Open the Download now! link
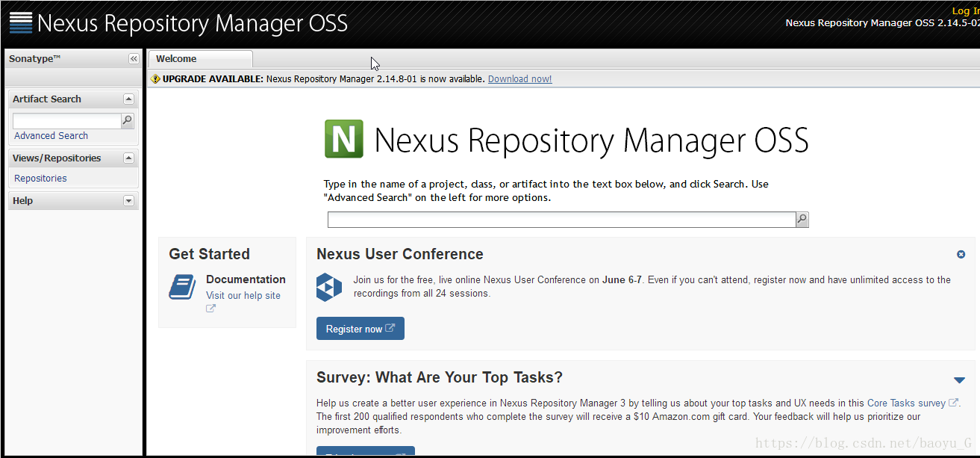980x458 pixels. coord(520,79)
